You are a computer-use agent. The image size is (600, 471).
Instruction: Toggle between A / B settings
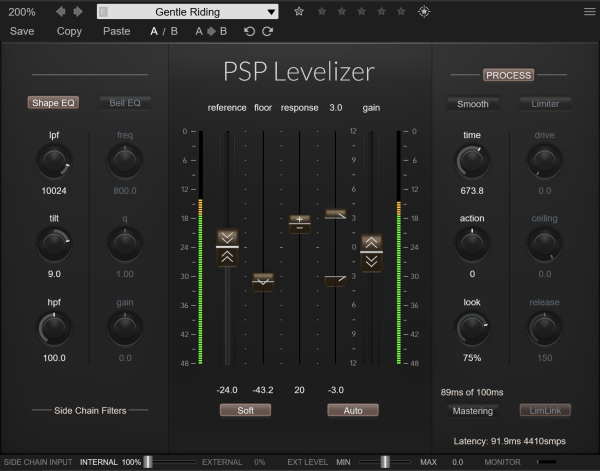[164, 31]
